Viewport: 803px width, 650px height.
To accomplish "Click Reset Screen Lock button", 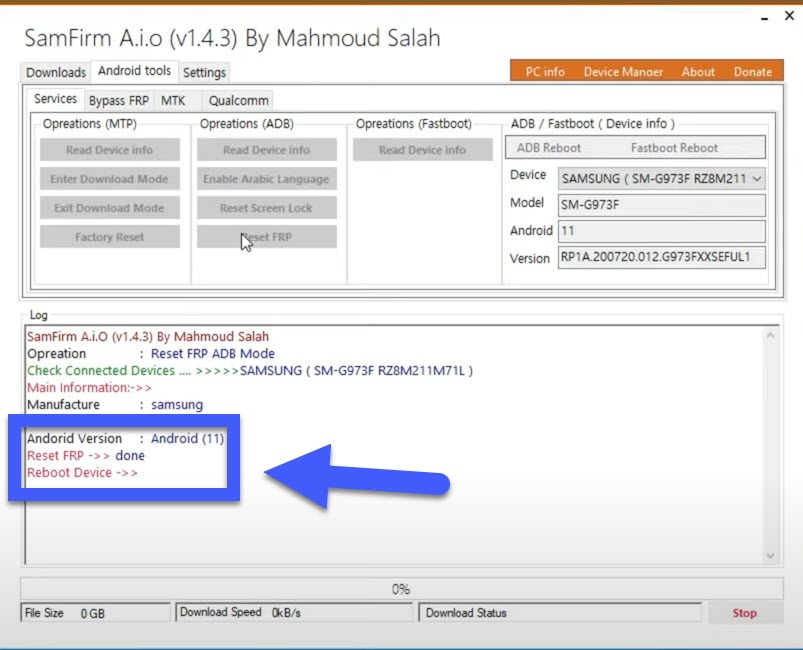I will tap(267, 208).
